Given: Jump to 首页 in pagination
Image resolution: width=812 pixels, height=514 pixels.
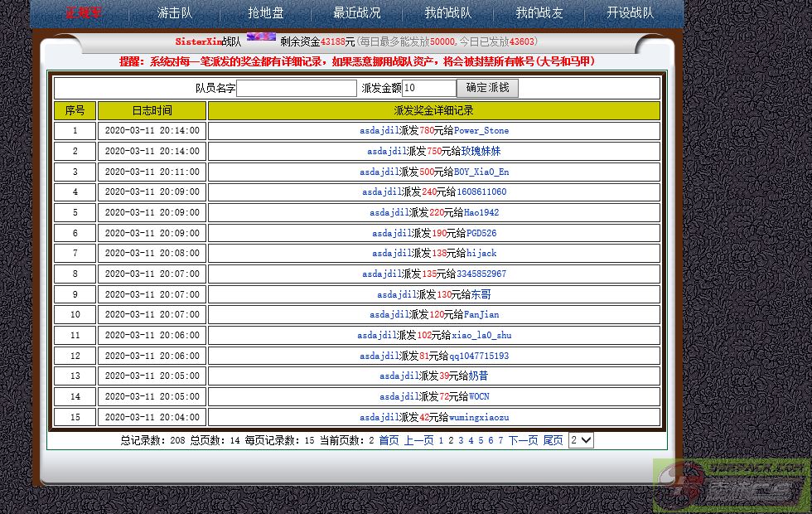Looking at the screenshot, I should click(x=389, y=441).
